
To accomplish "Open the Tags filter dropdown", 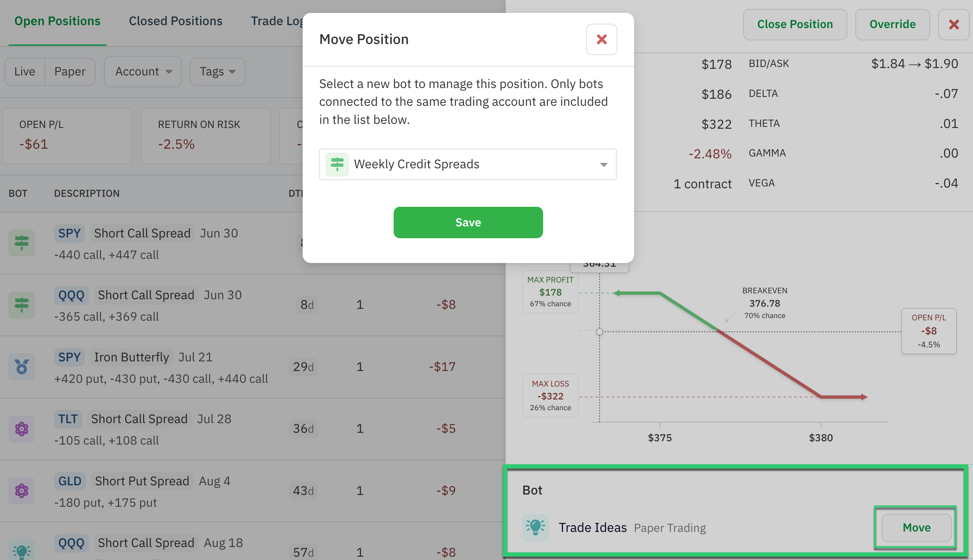I will [x=217, y=71].
